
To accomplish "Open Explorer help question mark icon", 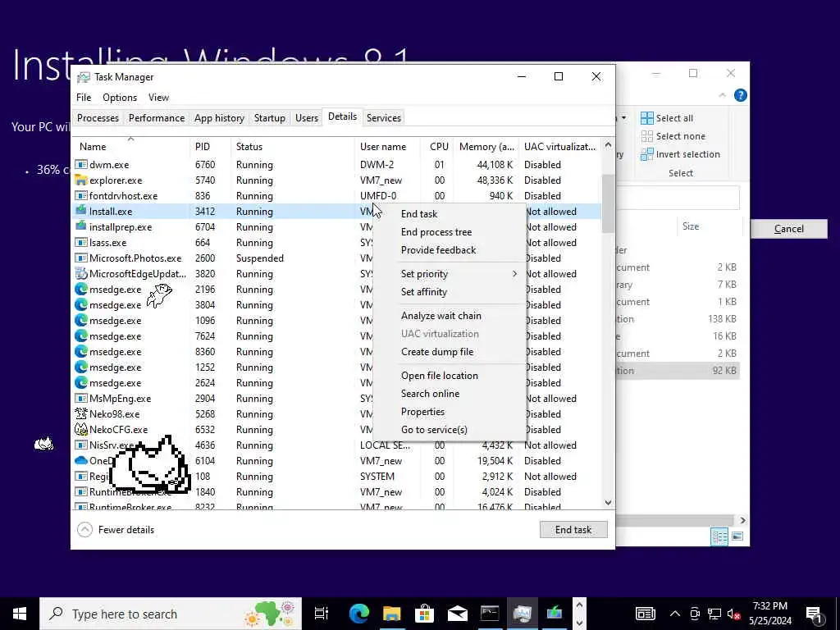I will coord(741,95).
